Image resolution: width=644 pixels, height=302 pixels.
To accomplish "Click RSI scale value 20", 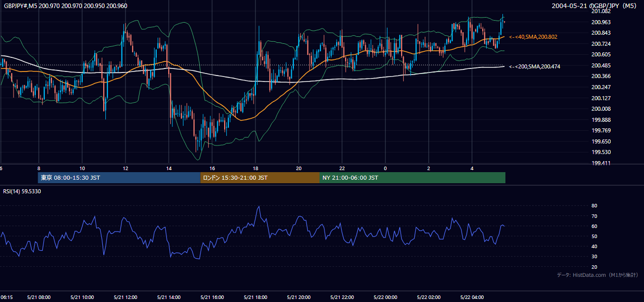I will tap(594, 267).
